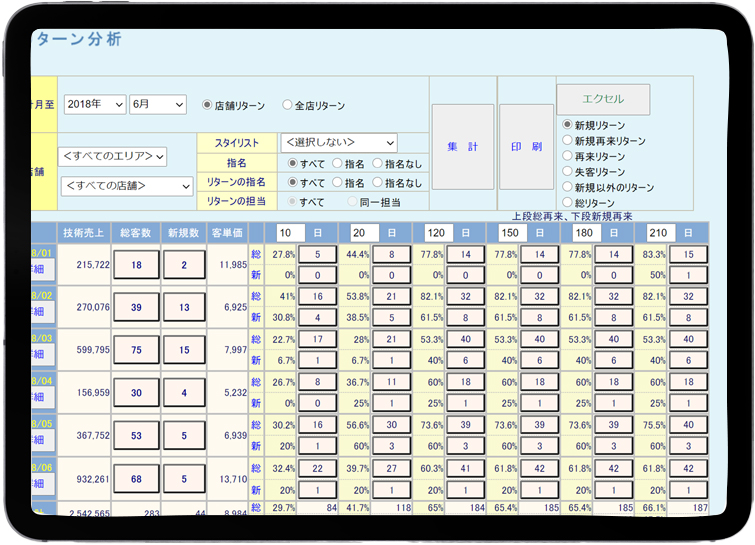Image resolution: width=755 pixels, height=545 pixels.
Task: Click the 120 day interval input field
Action: tap(438, 232)
